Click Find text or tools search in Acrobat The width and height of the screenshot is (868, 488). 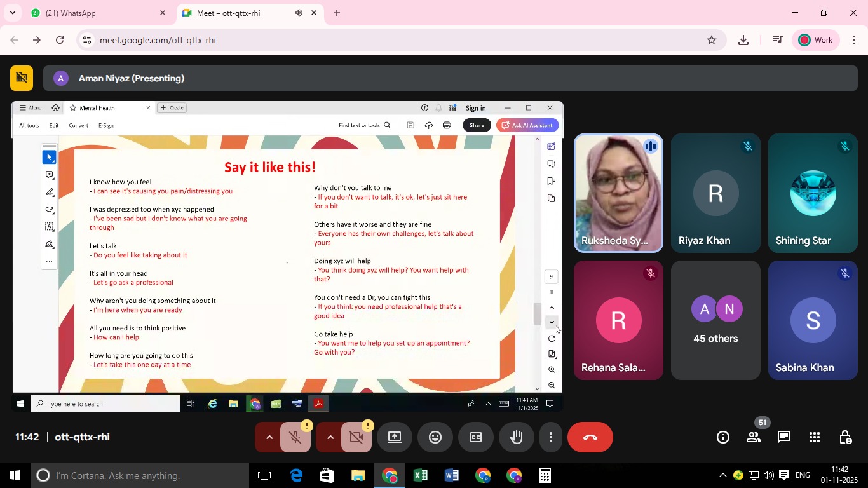coord(365,126)
